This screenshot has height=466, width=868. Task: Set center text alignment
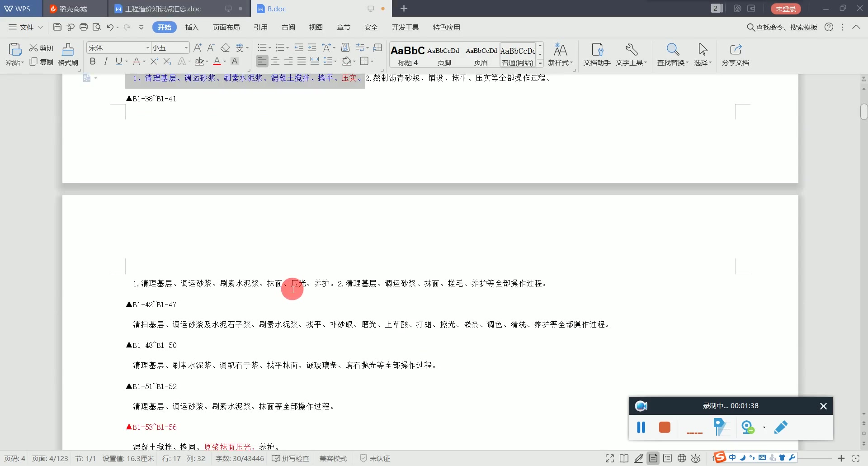point(275,61)
